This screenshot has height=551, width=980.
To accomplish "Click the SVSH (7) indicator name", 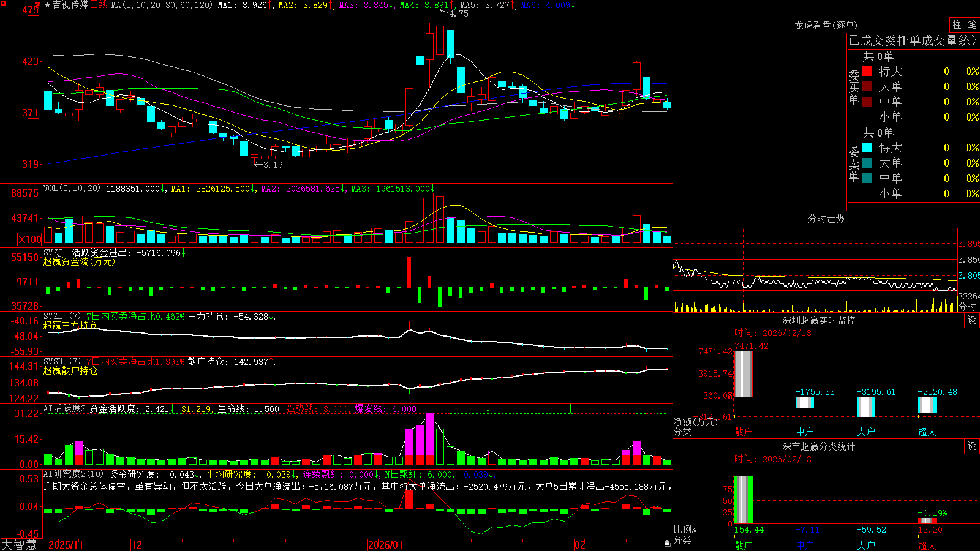I will click(x=62, y=362).
